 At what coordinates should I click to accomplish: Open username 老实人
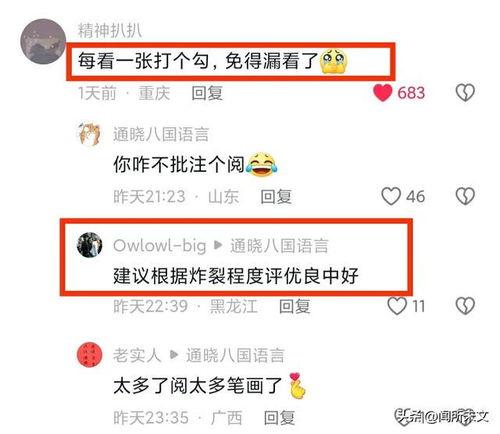click(137, 355)
